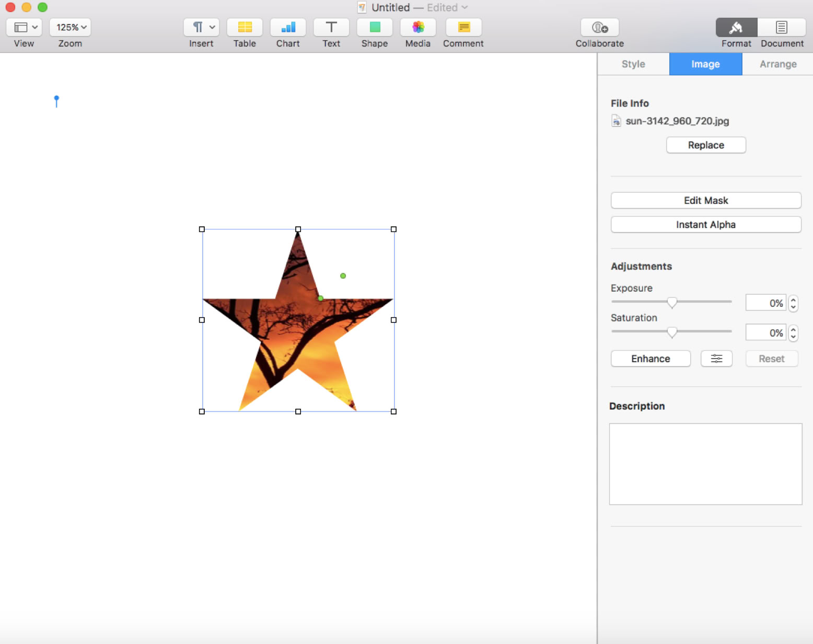Insert a Text box from toolbar
813x644 pixels.
coord(331,28)
